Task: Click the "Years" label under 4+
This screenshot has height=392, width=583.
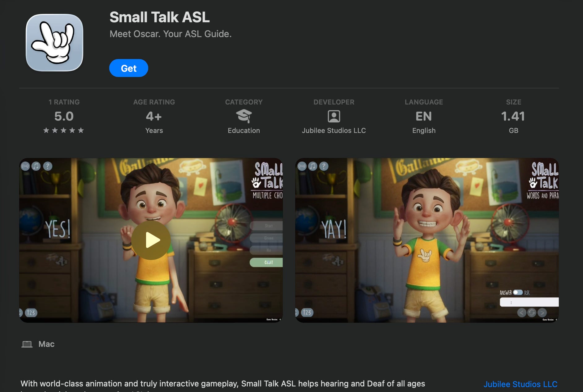Action: pyautogui.click(x=154, y=130)
